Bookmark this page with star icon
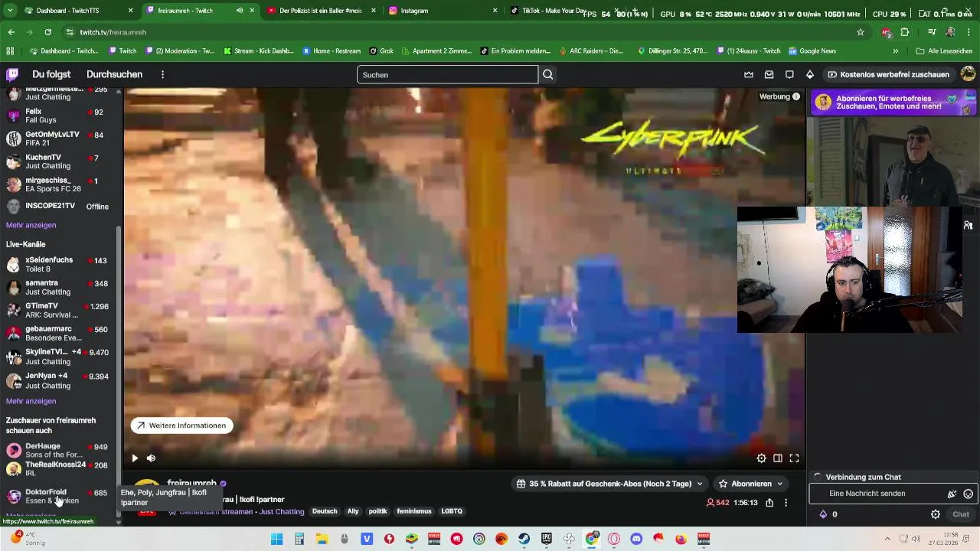 tap(861, 32)
